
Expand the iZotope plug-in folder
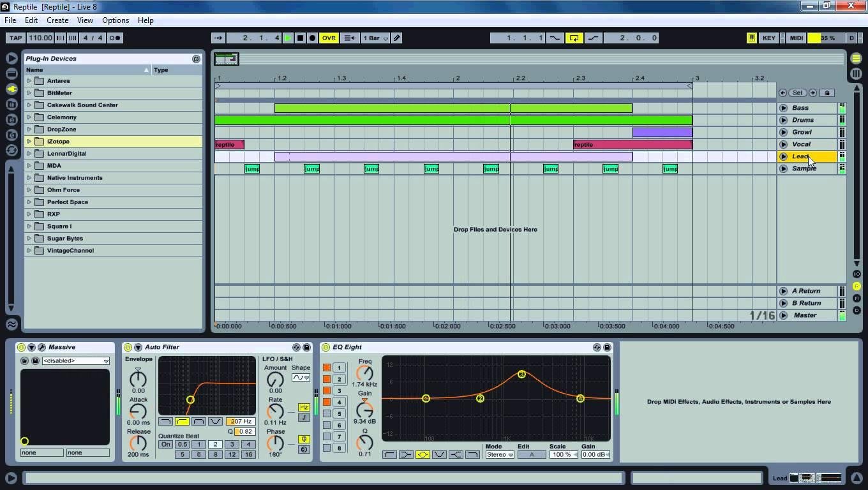pos(29,142)
